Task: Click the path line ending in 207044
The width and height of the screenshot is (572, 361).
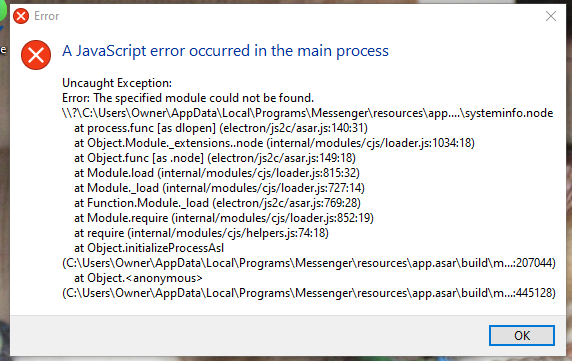Action: click(x=309, y=263)
